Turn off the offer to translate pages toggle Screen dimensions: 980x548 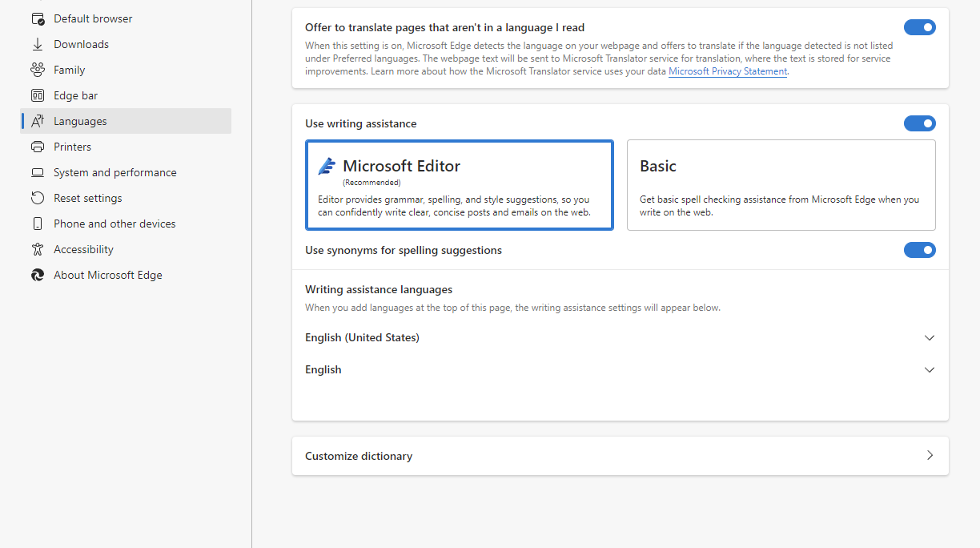click(x=919, y=27)
